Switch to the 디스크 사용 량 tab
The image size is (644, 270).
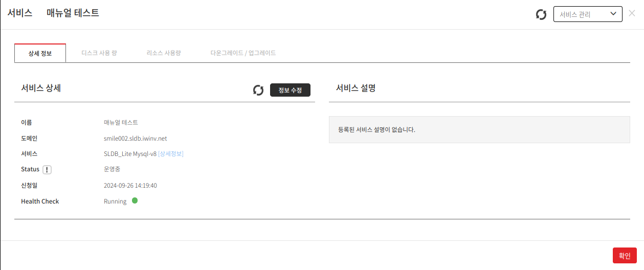[99, 53]
